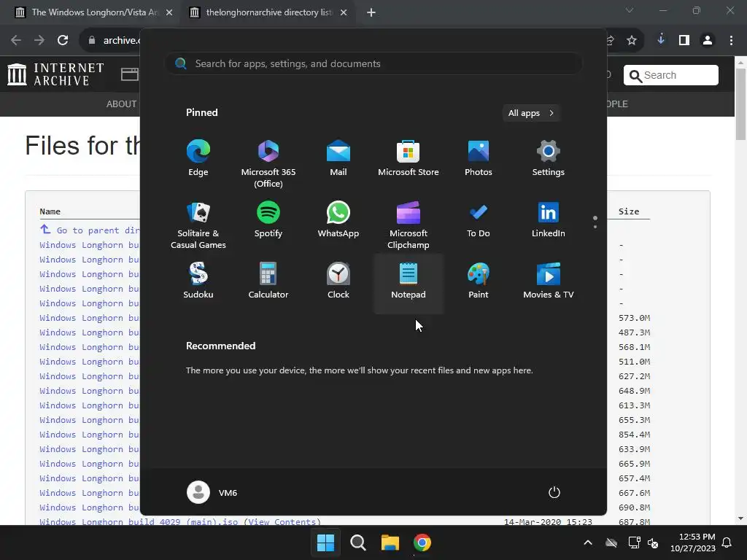Click the muted volume tray icon
Viewport: 747px width, 560px height.
pos(653,542)
